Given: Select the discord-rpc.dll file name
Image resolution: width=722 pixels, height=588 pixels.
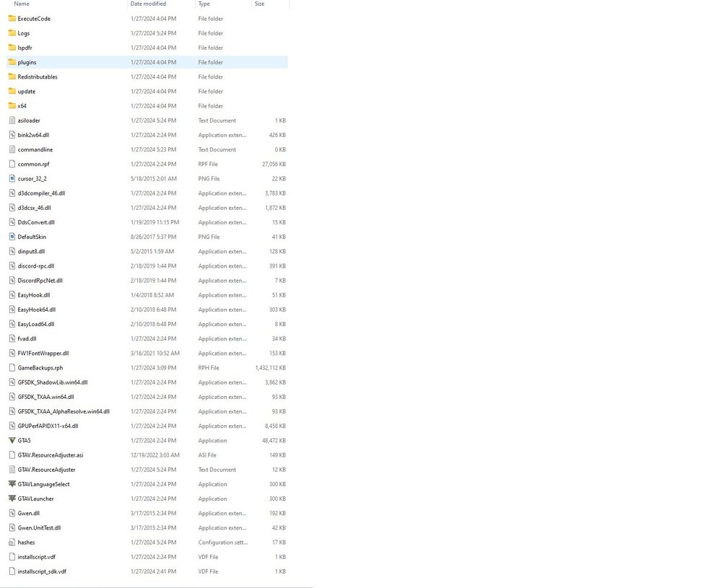Looking at the screenshot, I should [x=36, y=266].
